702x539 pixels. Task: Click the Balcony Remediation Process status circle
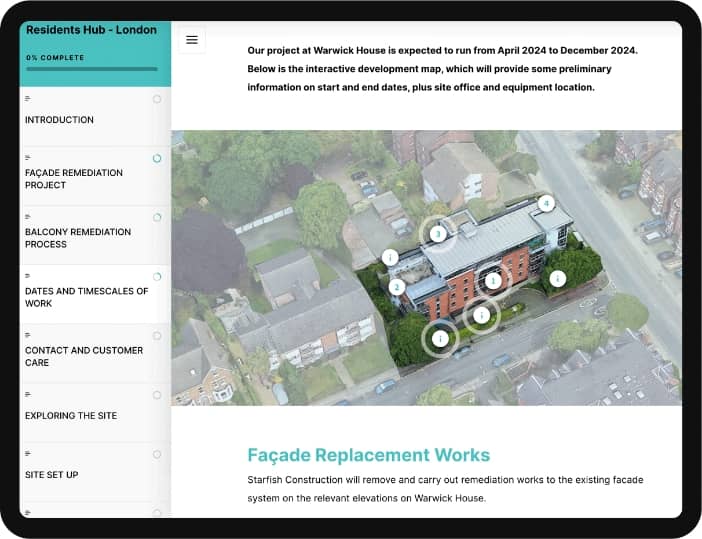coord(157,217)
